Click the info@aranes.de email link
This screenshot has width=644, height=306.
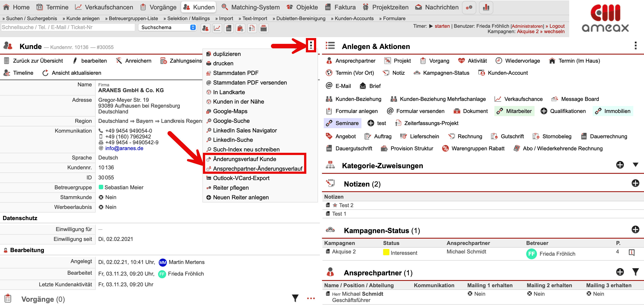click(124, 148)
